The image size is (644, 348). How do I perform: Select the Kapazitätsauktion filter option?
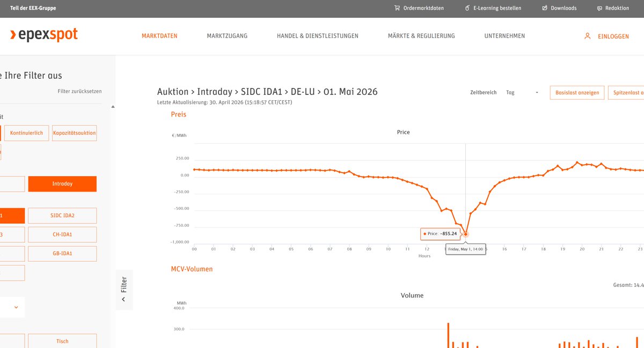point(75,133)
